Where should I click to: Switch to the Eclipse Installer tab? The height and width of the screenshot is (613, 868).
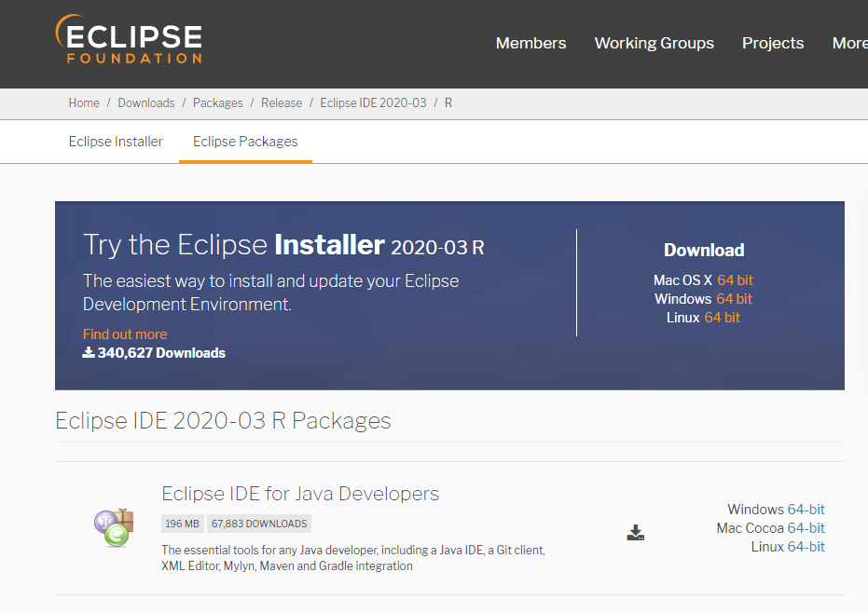[116, 142]
